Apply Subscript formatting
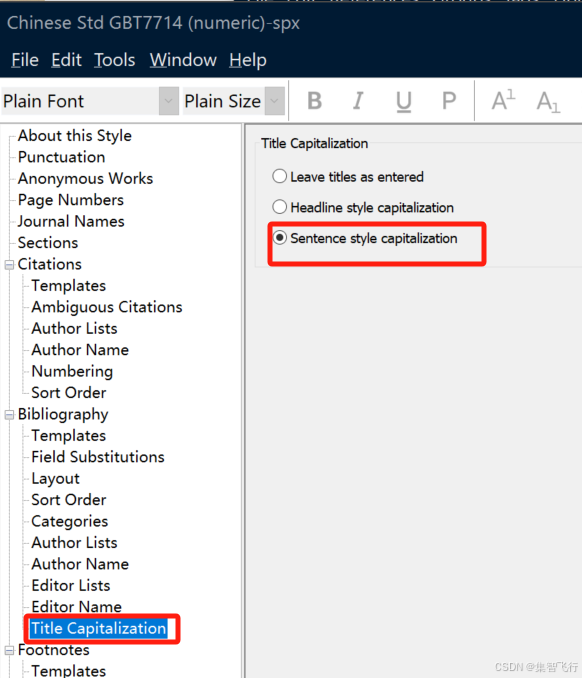This screenshot has height=678, width=582. [x=548, y=102]
